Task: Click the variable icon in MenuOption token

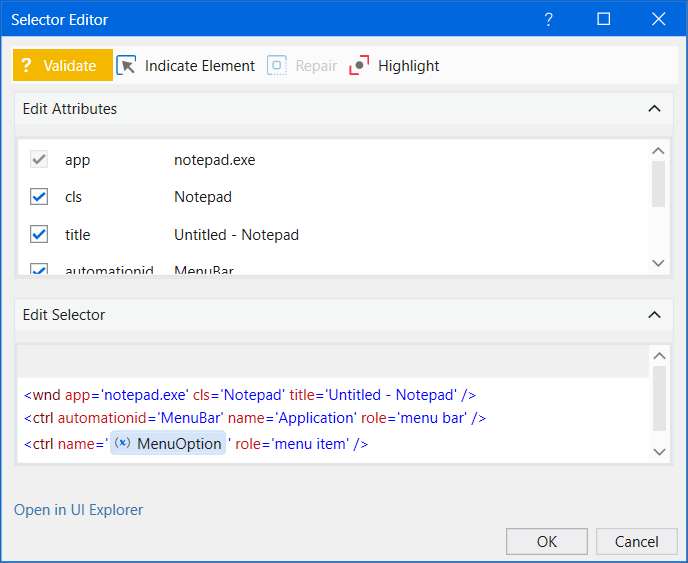Action: tap(122, 443)
